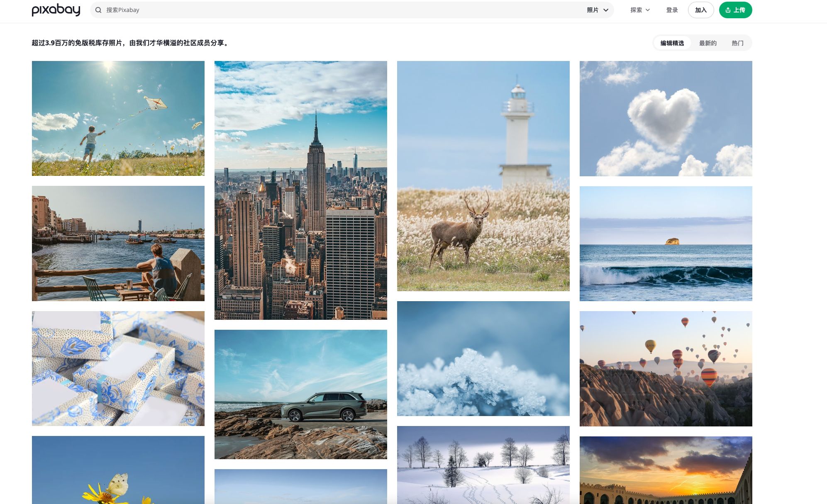827x504 pixels.
Task: Open the deer and lighthouse photo
Action: coord(483,176)
